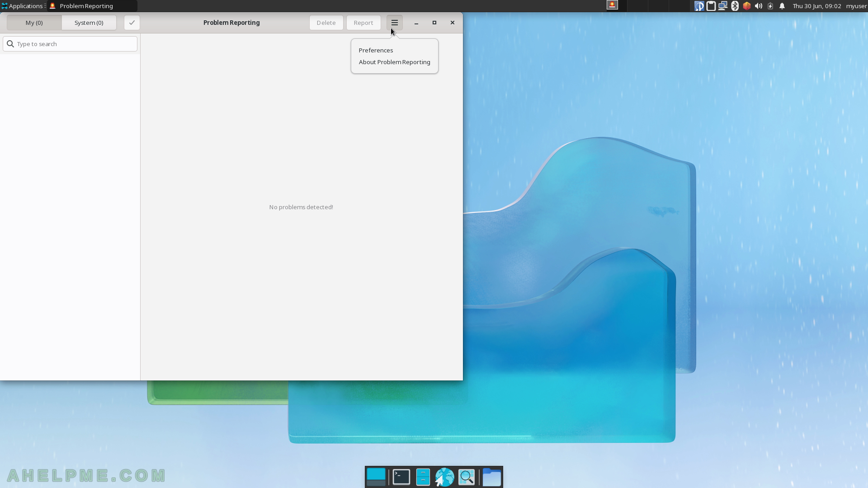Open the Home folder dock icon

(x=492, y=477)
